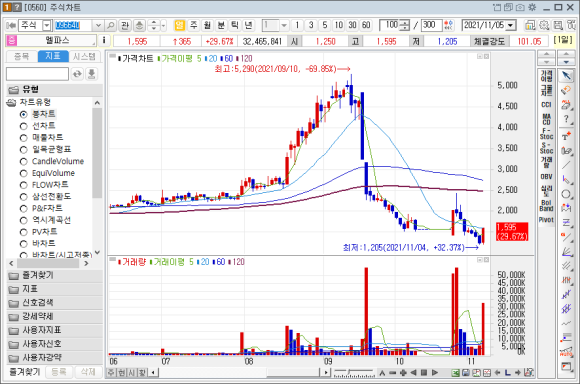580x384 pixels.
Task: Switch to the 시스템 tab
Action: tap(84, 56)
